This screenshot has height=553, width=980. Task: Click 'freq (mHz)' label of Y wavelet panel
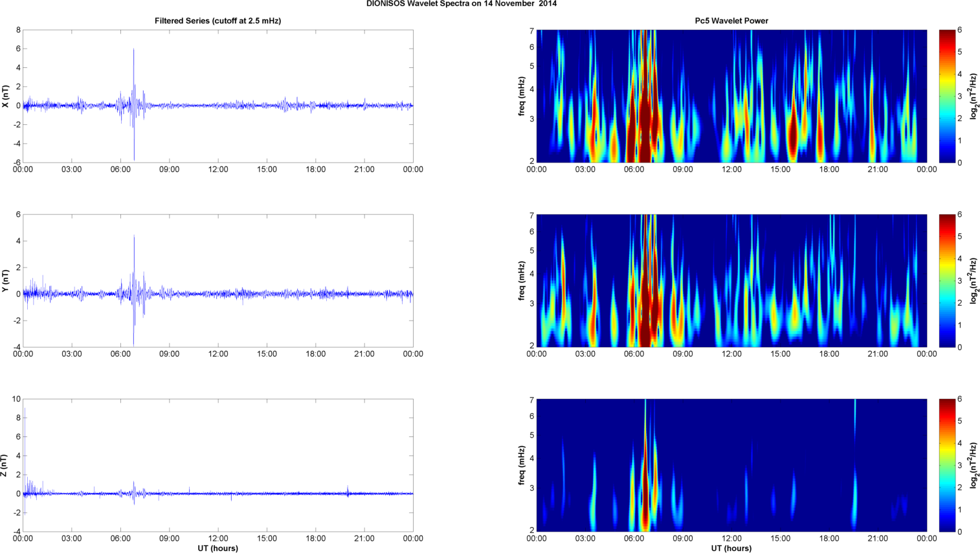pos(522,280)
